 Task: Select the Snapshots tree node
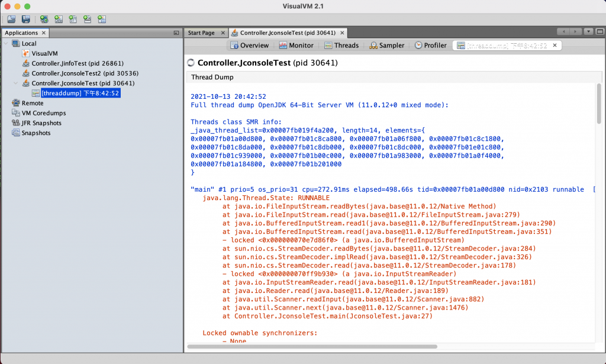pos(36,133)
